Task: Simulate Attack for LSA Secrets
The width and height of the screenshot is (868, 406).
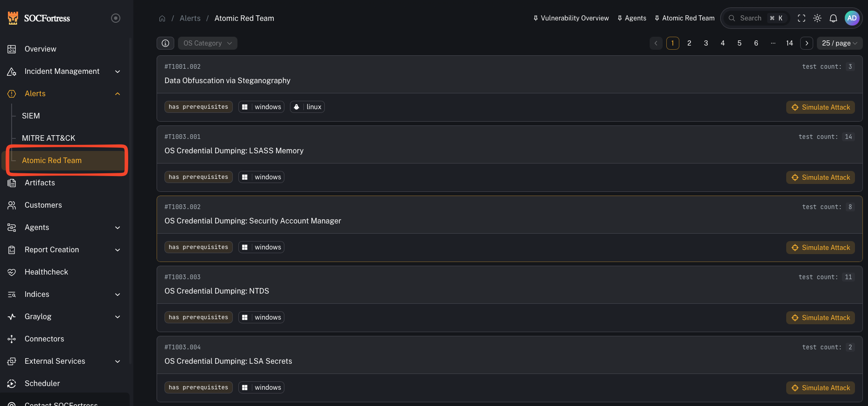Action: [821, 388]
